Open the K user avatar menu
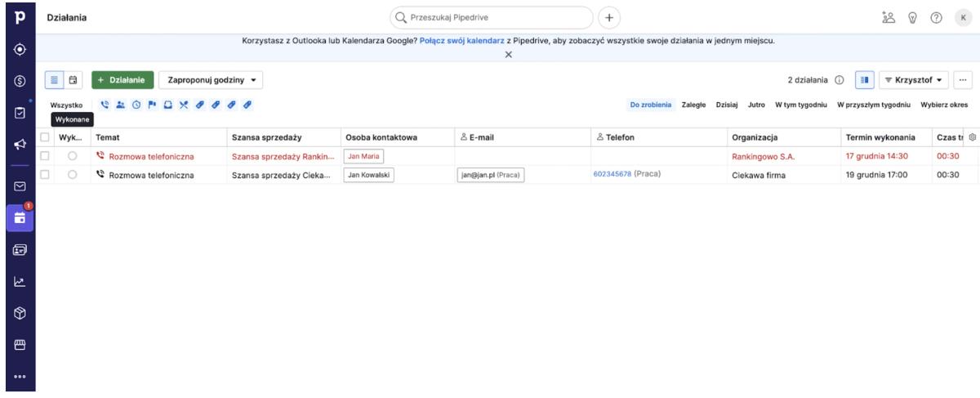Viewport: 980px width, 398px height. click(964, 17)
